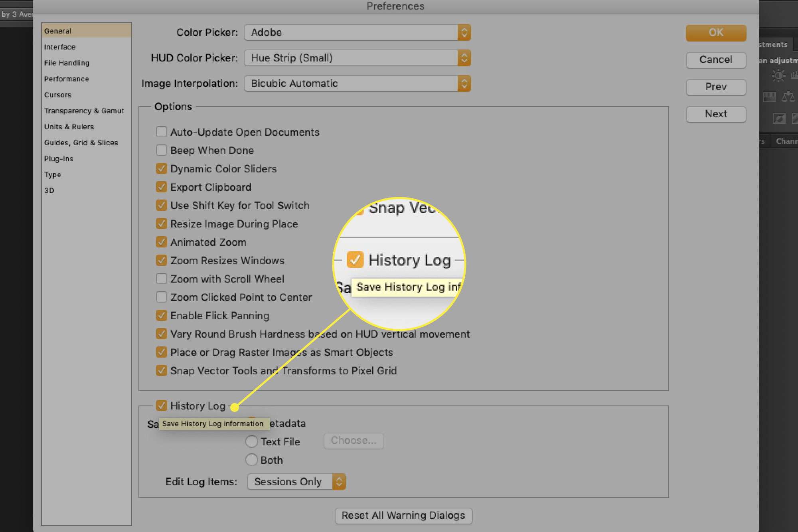Enable Beep When Done checkbox
The width and height of the screenshot is (798, 532).
161,150
